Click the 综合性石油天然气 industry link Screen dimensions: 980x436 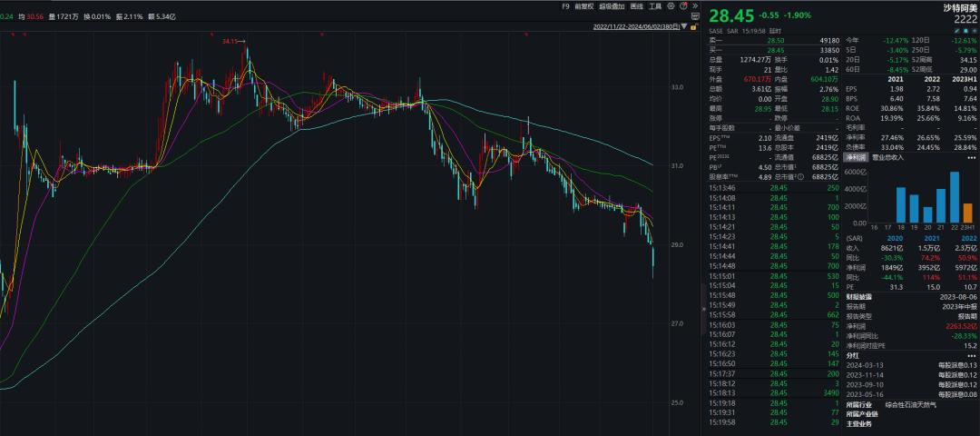[912, 404]
